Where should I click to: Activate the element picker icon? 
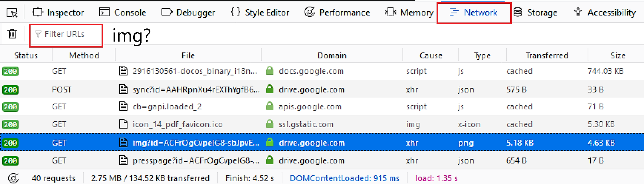click(x=12, y=13)
